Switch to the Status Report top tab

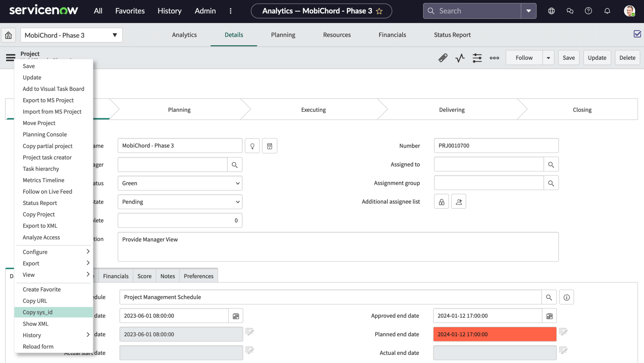[452, 35]
